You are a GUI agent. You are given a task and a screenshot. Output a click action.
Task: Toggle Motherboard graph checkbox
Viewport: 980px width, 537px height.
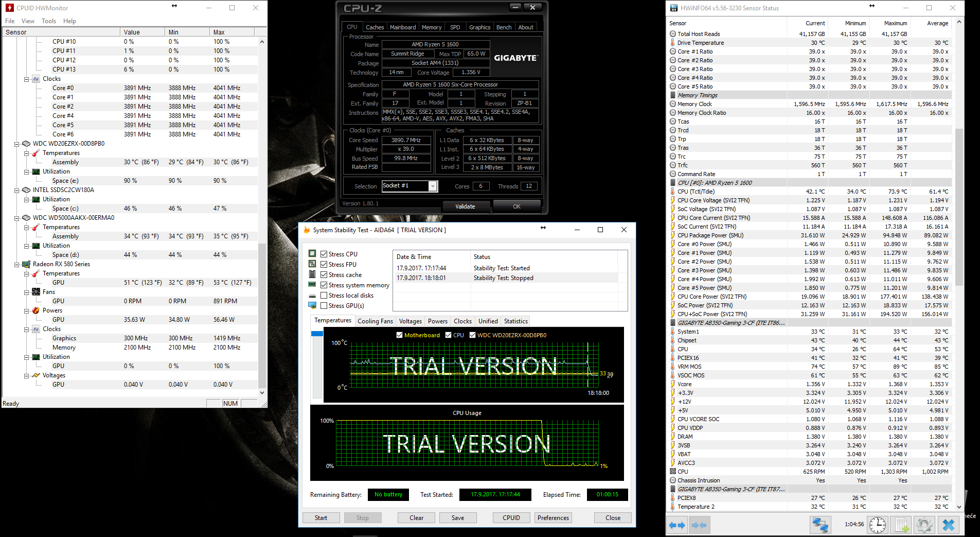coord(399,335)
